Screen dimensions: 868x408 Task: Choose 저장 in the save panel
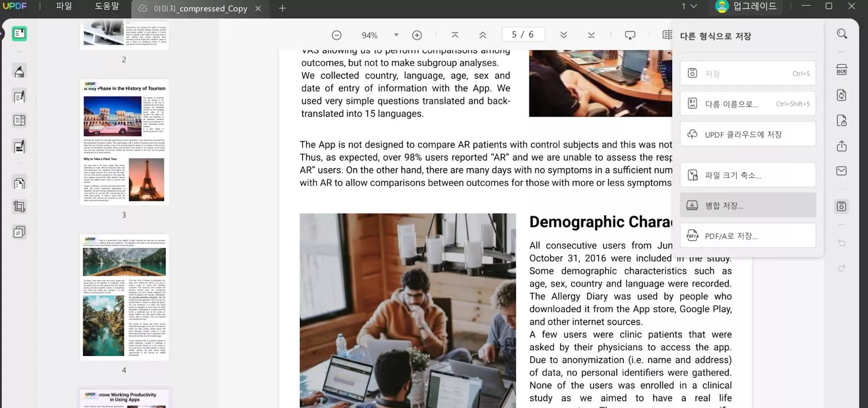coord(748,73)
